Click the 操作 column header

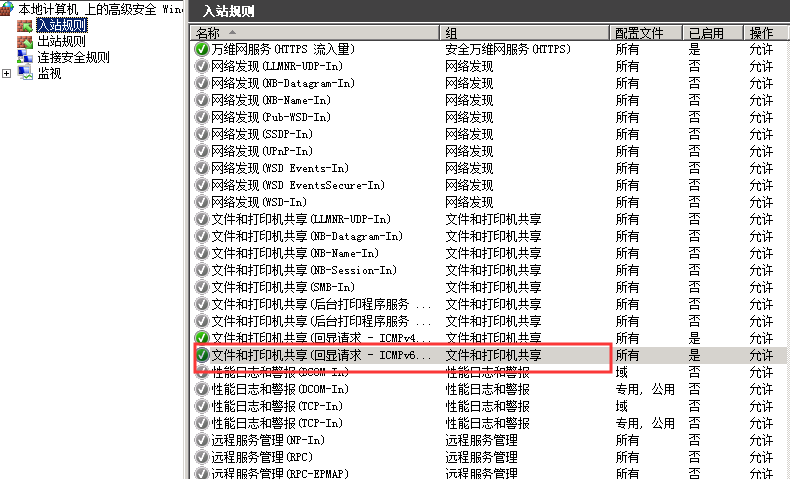[x=767, y=33]
